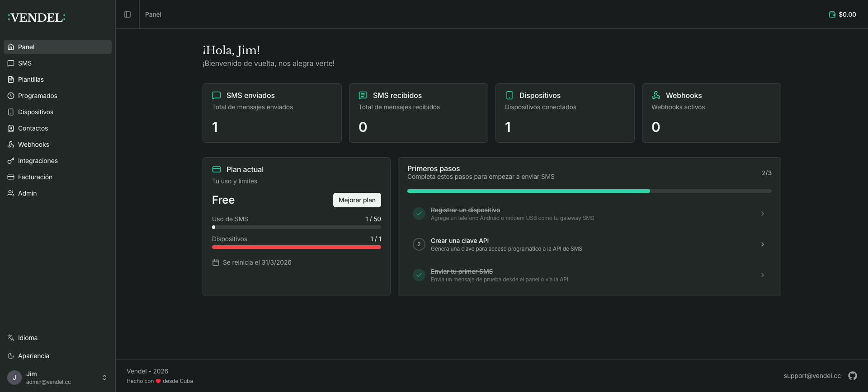The height and width of the screenshot is (392, 868).
Task: Click the Mejorar plan button
Action: [x=357, y=200]
